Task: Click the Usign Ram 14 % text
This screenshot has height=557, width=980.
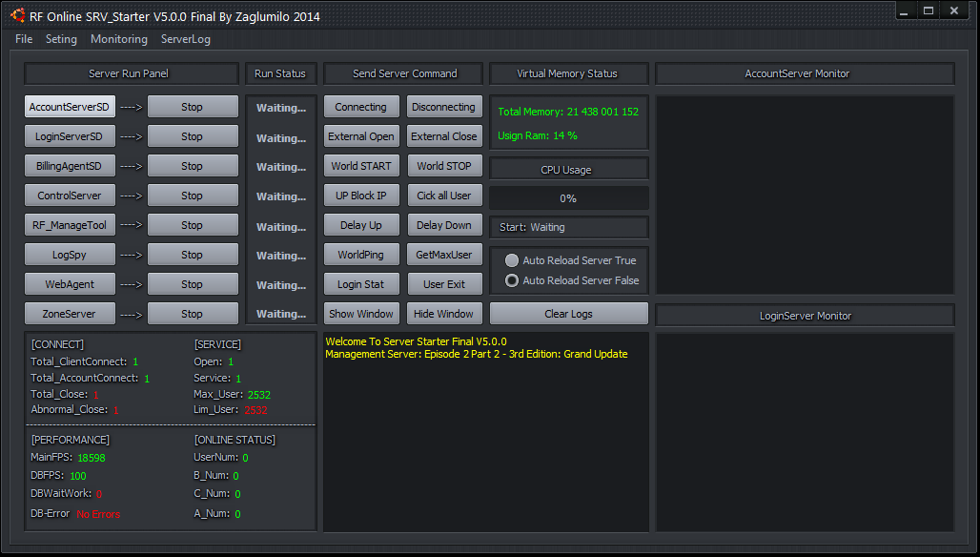Action: (538, 135)
